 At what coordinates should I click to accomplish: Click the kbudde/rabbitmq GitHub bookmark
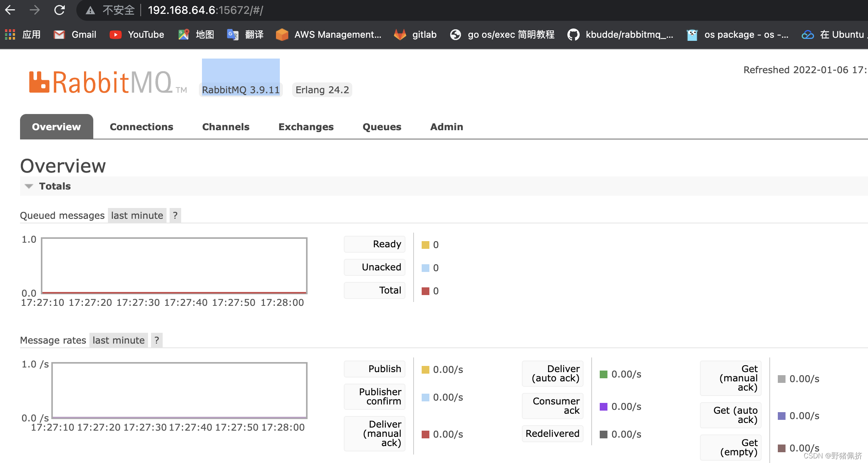(621, 34)
